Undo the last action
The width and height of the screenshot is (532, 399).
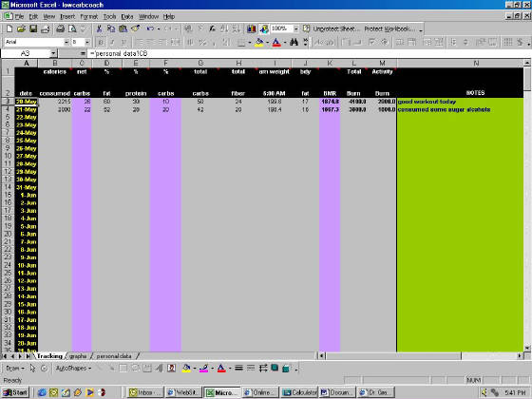point(150,29)
